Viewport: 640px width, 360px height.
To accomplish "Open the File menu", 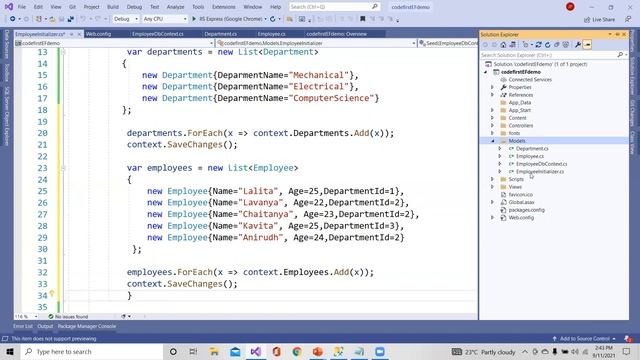I will [22, 7].
